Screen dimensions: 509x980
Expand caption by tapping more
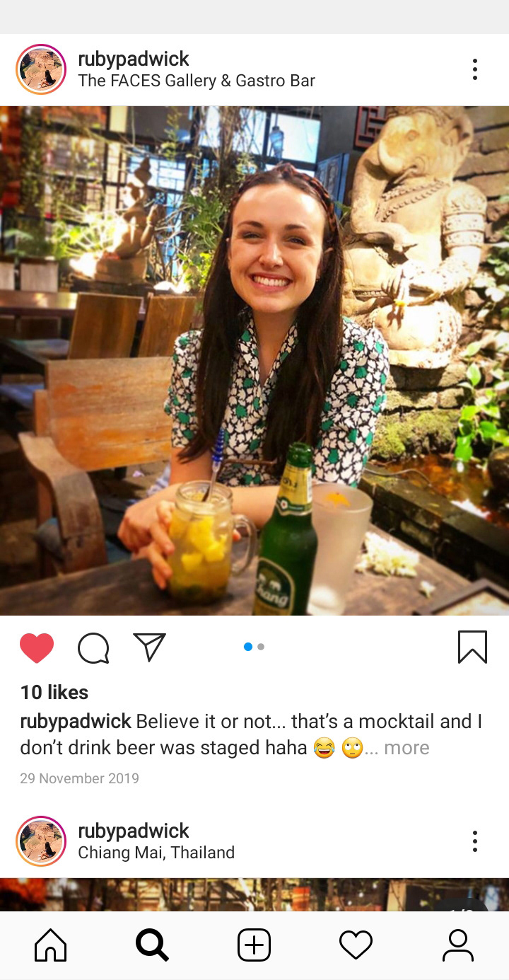pyautogui.click(x=406, y=748)
